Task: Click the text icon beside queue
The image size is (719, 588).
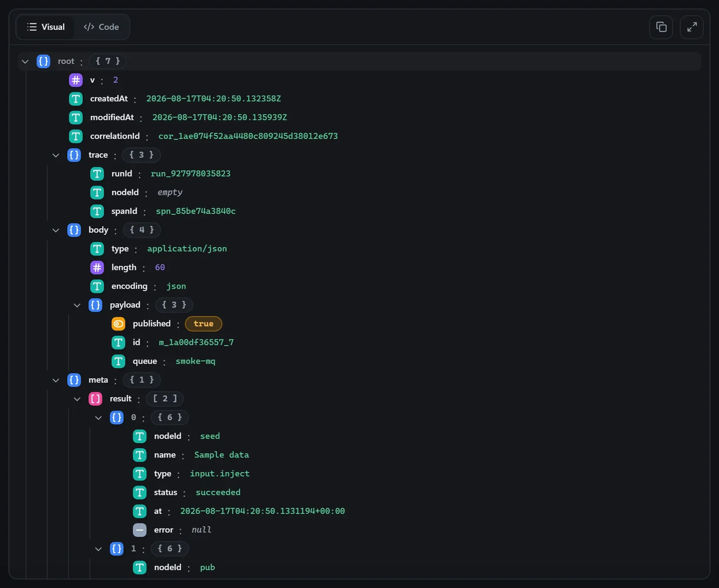Action: tap(118, 361)
